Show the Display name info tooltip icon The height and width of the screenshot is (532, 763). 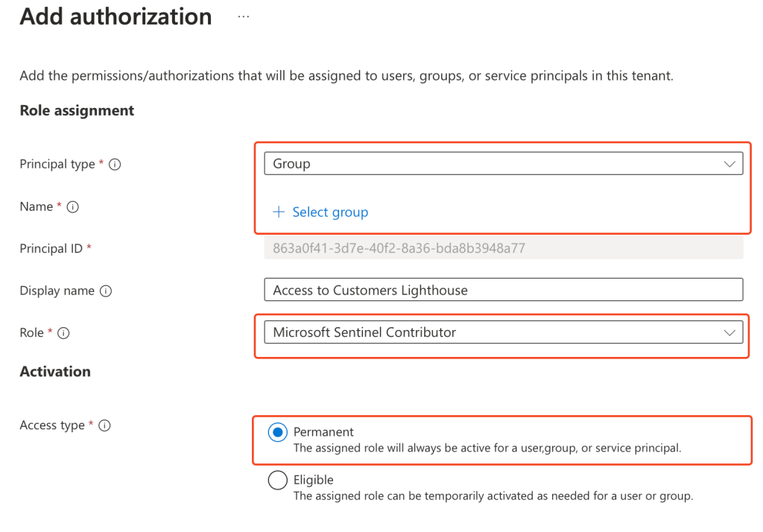(106, 291)
